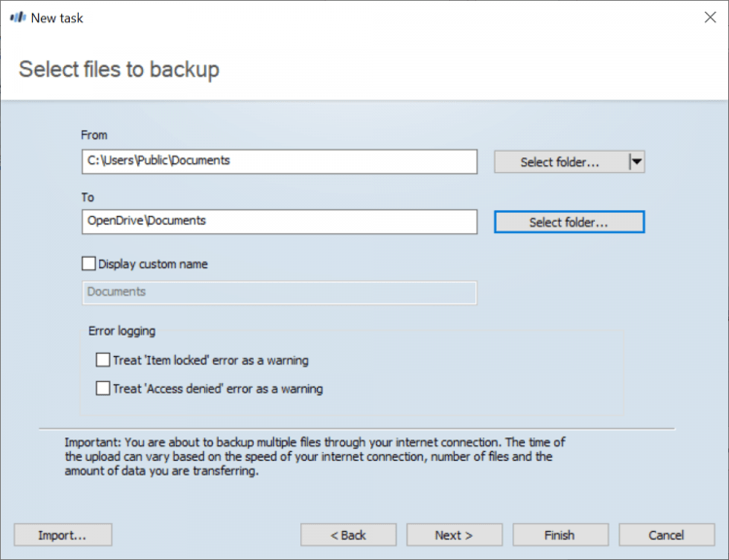Expand the dropdown arrow beside From's Select folder
The height and width of the screenshot is (560, 729).
[637, 161]
